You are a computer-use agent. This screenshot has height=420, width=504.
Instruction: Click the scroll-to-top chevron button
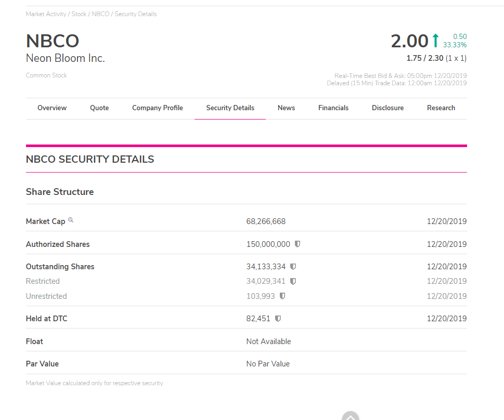(351, 417)
